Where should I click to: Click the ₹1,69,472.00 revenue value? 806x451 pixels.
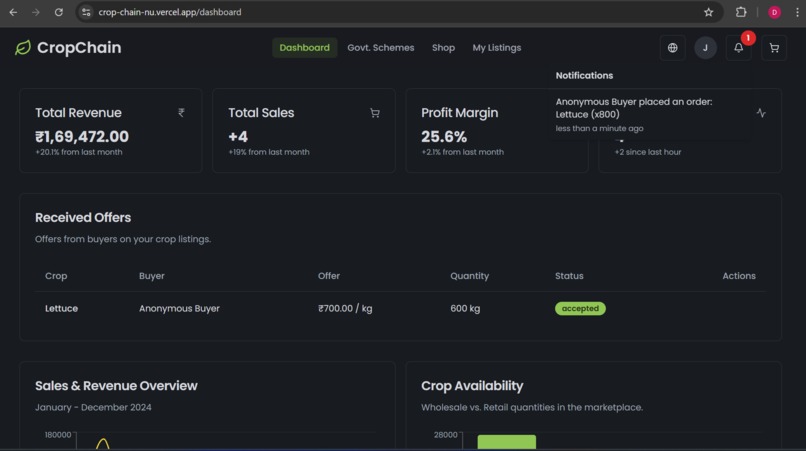click(x=82, y=136)
